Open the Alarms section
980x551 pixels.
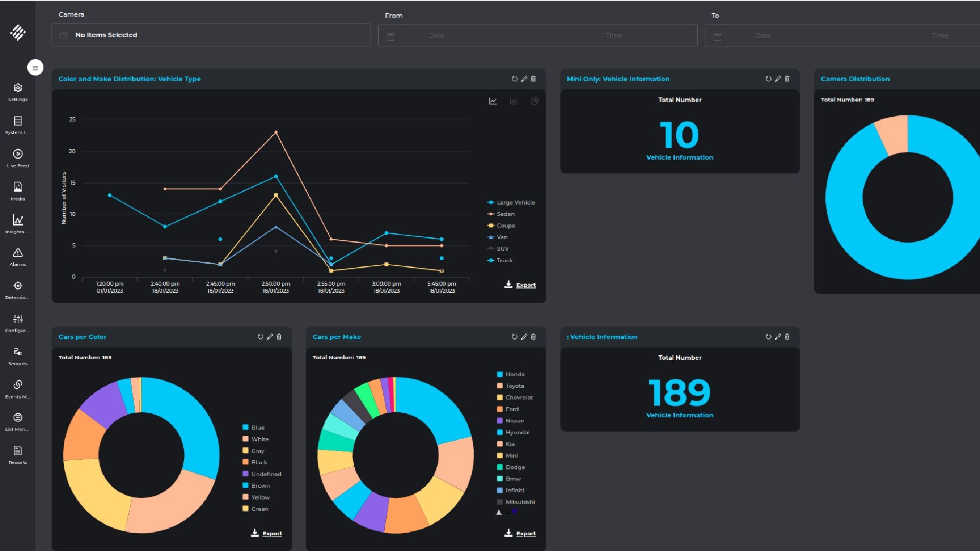[18, 258]
